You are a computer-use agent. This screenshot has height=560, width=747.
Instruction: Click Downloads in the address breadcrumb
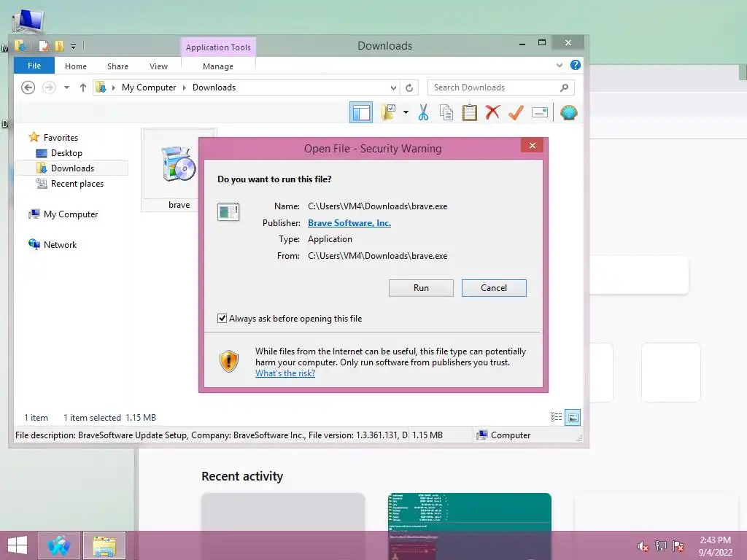point(214,87)
